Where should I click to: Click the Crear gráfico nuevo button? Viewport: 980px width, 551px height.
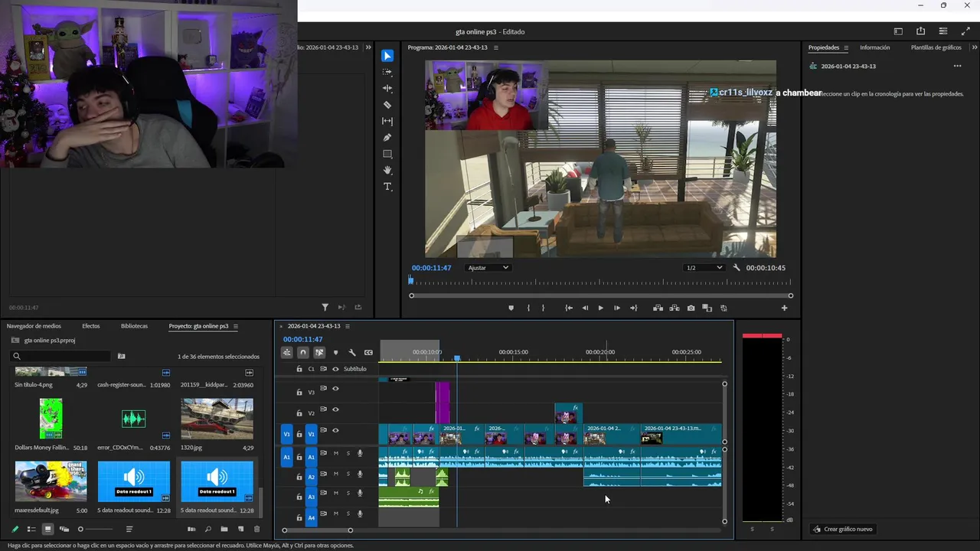[x=842, y=529]
